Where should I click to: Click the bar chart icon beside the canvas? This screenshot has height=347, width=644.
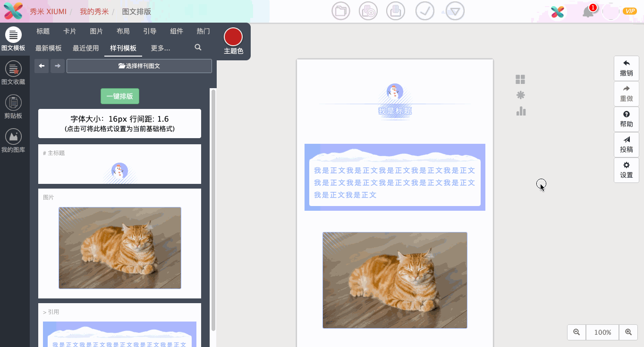[521, 111]
